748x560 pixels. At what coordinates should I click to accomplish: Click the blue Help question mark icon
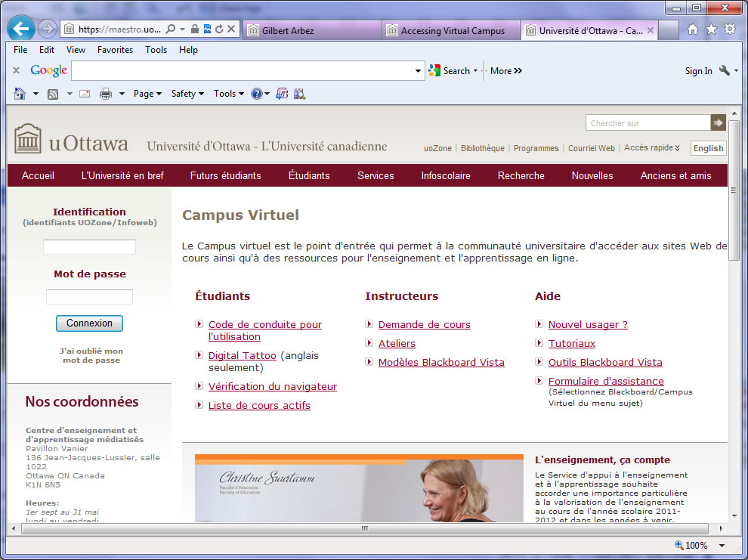(x=257, y=94)
